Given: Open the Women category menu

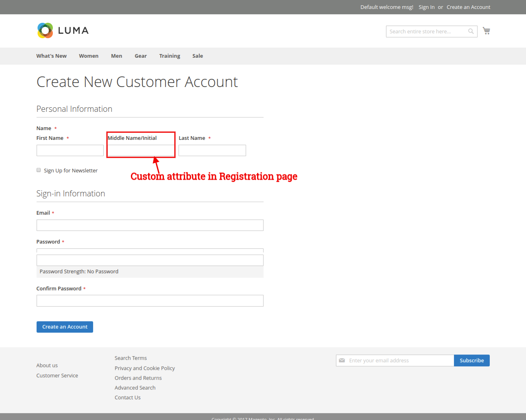Looking at the screenshot, I should coord(89,56).
